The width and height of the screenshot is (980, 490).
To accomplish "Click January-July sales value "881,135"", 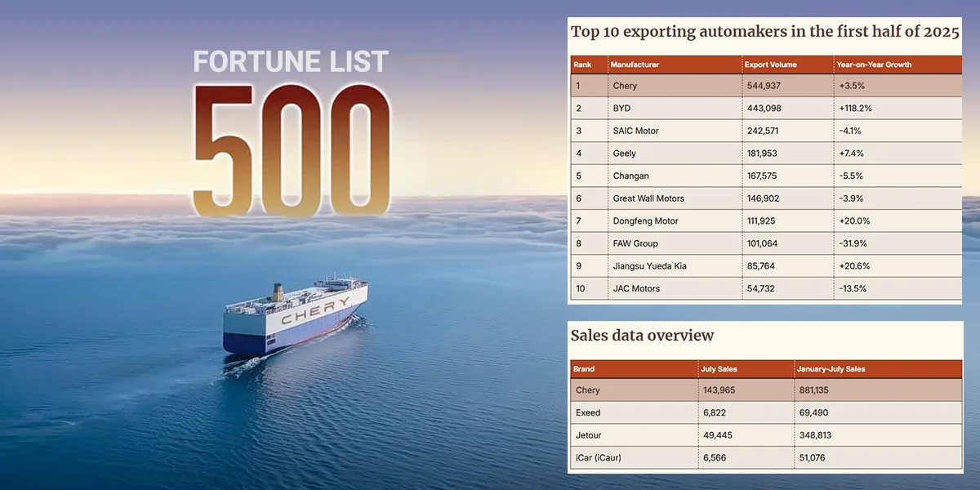I will [813, 390].
